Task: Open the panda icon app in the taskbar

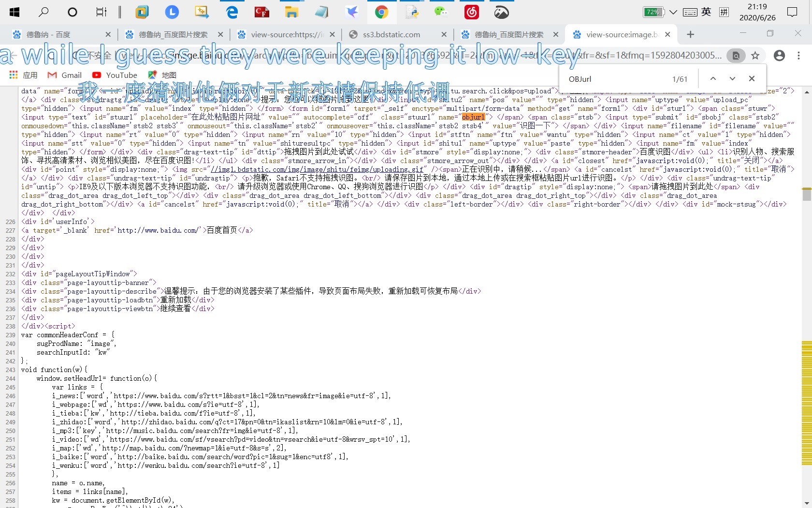Action: (501, 12)
